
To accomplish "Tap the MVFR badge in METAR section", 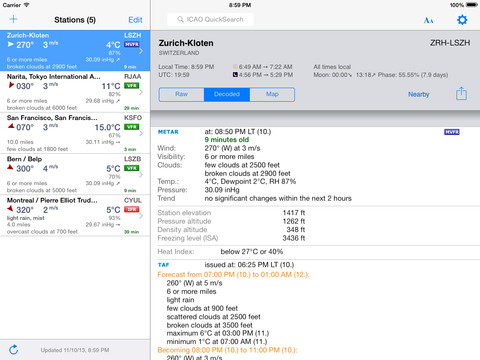I will click(x=452, y=132).
